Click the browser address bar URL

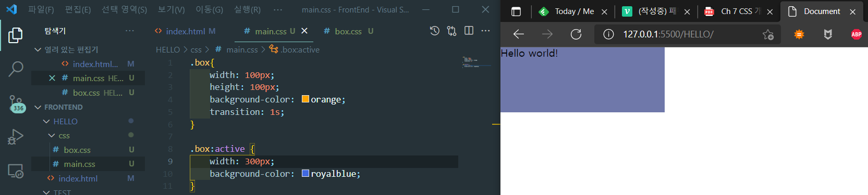668,34
